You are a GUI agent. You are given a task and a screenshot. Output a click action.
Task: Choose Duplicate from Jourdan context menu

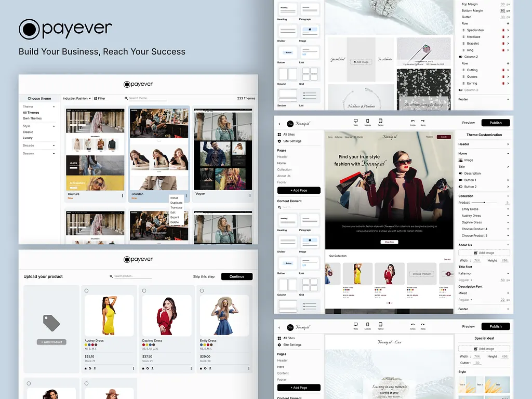click(176, 203)
